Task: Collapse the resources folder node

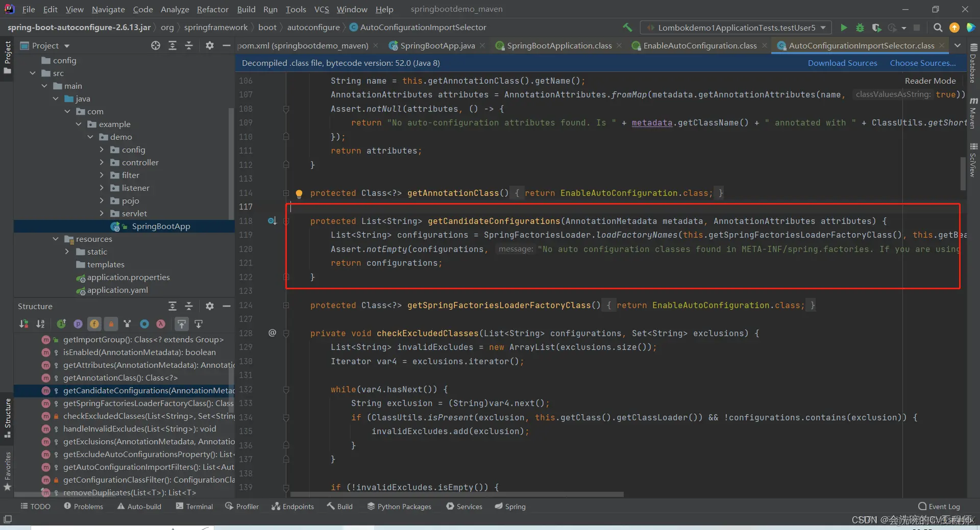Action: pos(56,239)
